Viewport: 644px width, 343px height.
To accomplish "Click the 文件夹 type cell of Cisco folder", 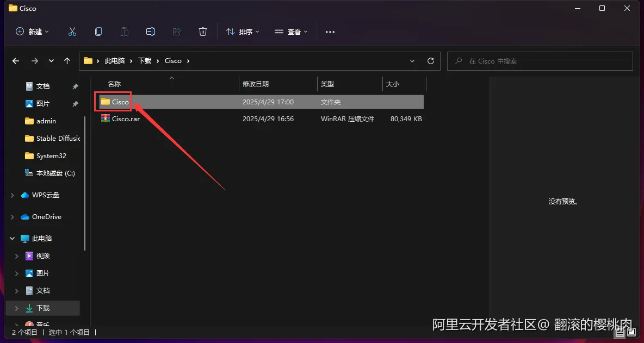I will coord(331,102).
